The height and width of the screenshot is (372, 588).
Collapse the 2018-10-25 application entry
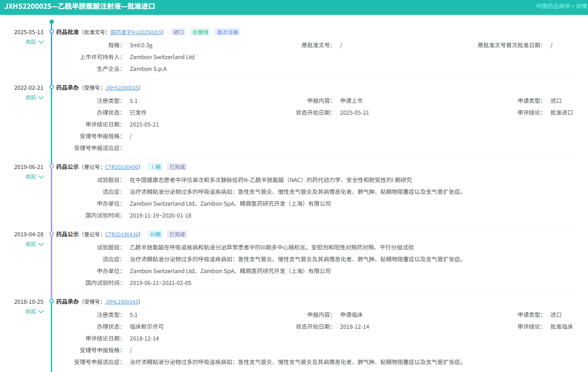(x=35, y=312)
